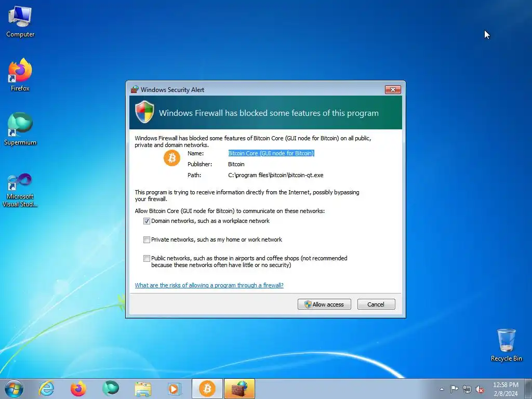Open Windows Explorer folder in taskbar
Viewport: 532px width, 399px height.
143,389
